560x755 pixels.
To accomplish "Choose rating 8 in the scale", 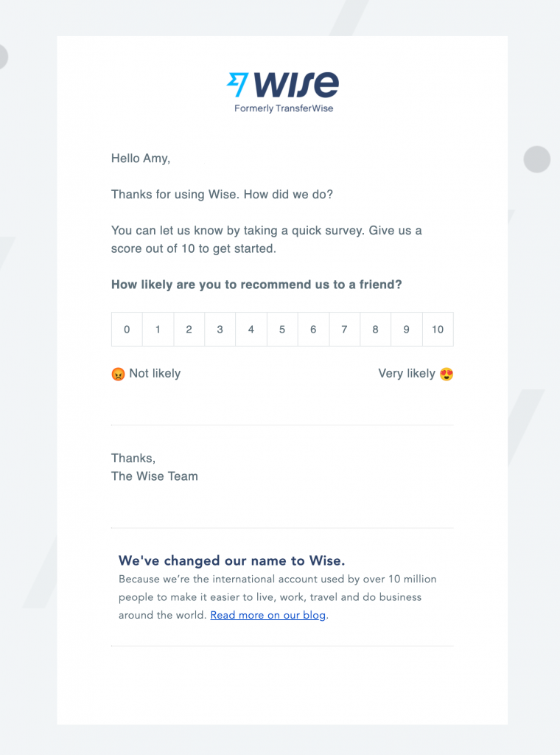I will (x=375, y=330).
